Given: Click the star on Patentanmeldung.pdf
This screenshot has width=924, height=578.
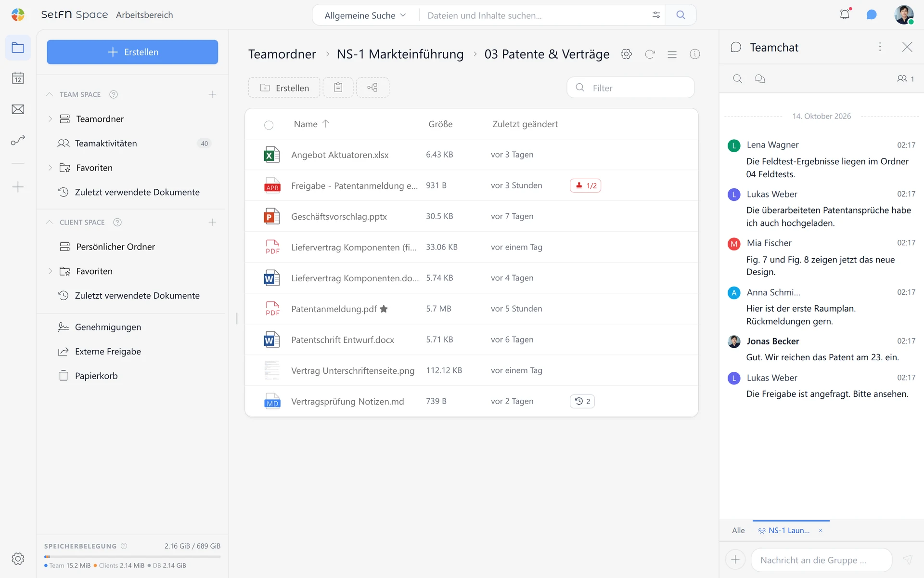Looking at the screenshot, I should coord(384,309).
